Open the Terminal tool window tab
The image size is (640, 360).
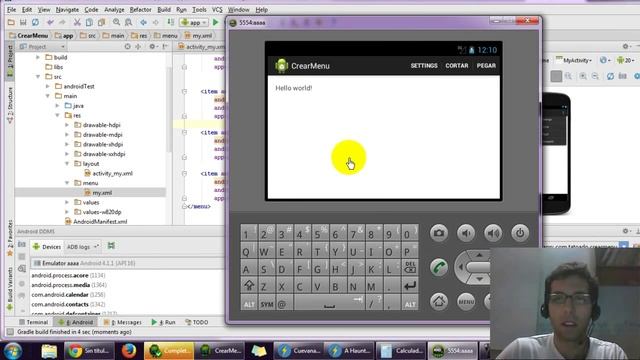33,322
